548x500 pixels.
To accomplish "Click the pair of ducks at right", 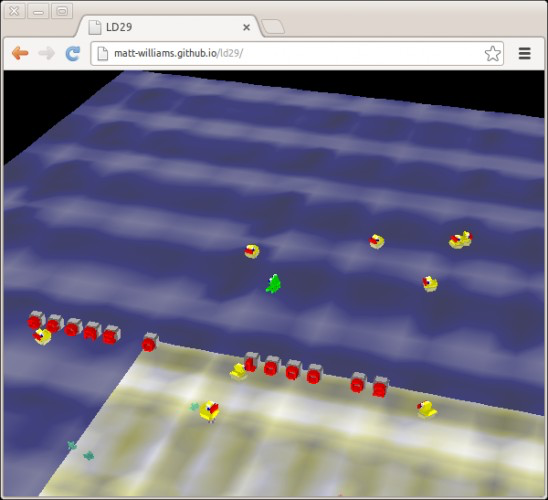I will click(x=461, y=240).
